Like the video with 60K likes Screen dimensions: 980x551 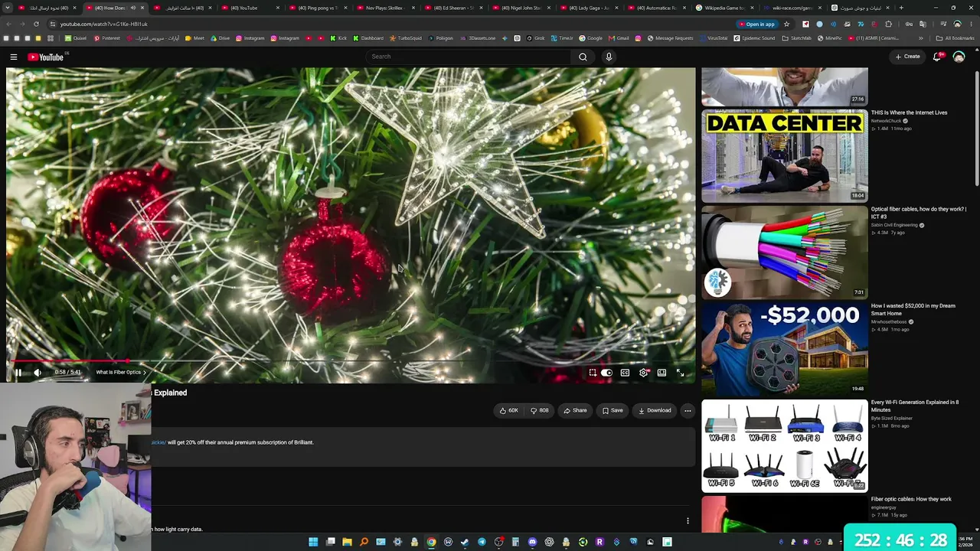point(509,410)
